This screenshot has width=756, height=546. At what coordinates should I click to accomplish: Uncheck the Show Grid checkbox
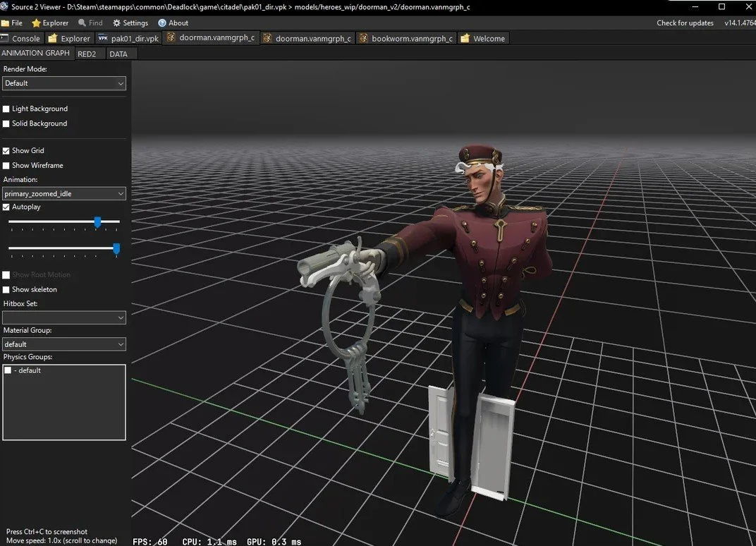6,151
